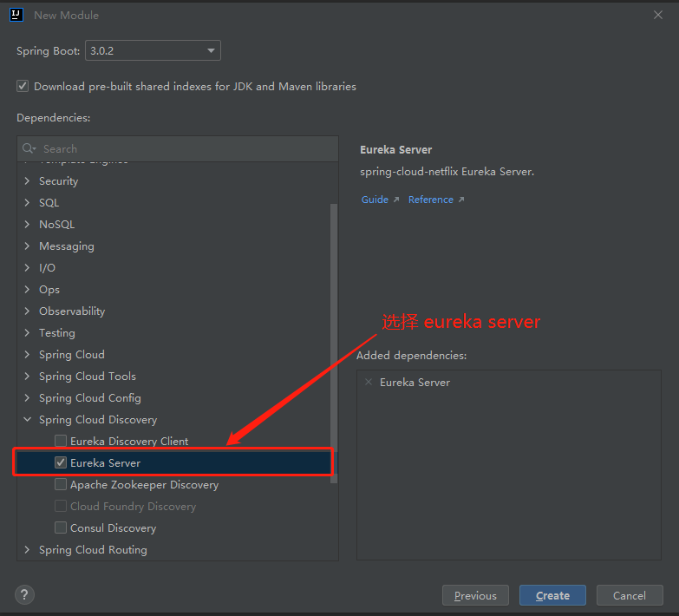
Task: Open the Spring Boot version dropdown
Action: coord(153,51)
